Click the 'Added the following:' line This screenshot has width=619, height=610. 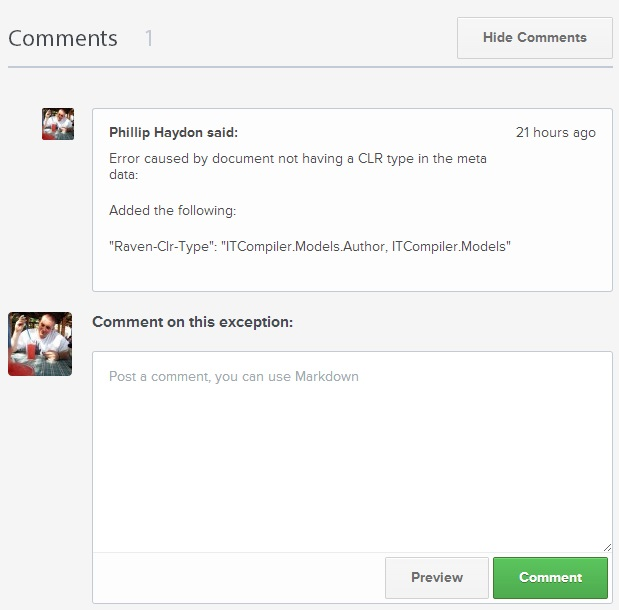tap(173, 210)
